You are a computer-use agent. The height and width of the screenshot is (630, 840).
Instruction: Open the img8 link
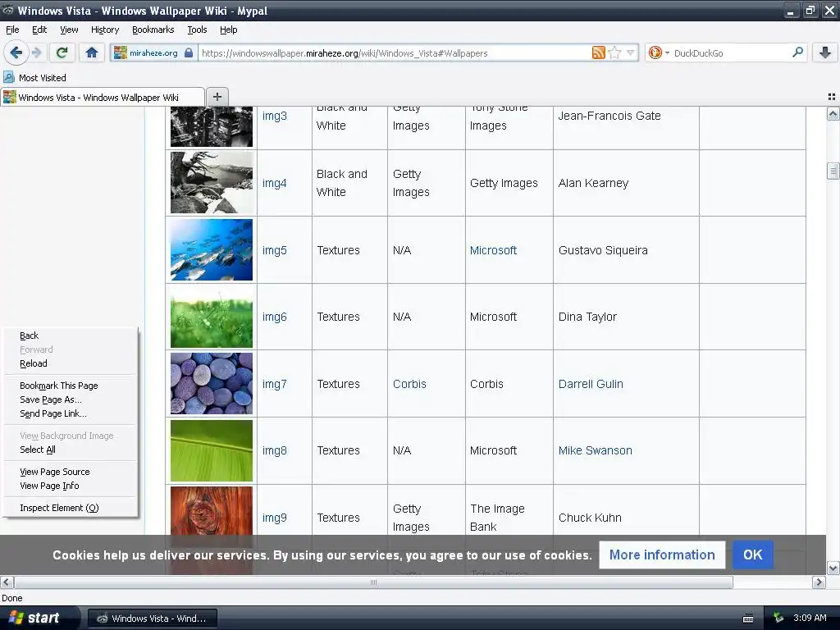point(274,451)
